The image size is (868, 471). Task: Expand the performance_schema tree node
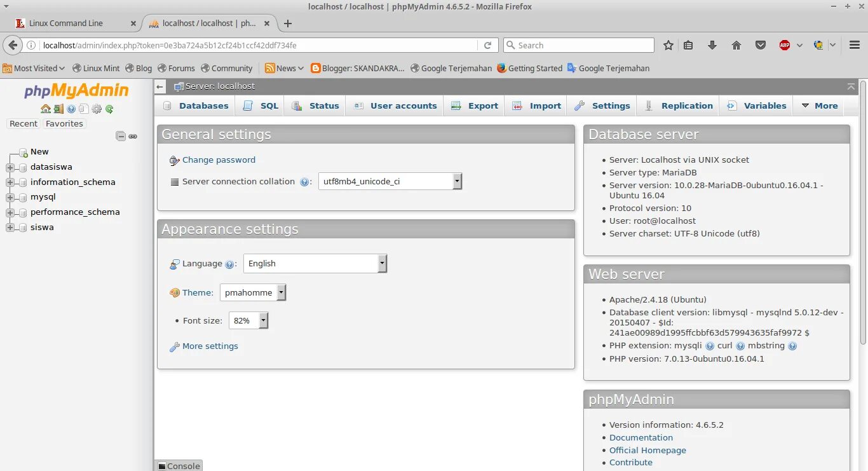[x=10, y=212]
